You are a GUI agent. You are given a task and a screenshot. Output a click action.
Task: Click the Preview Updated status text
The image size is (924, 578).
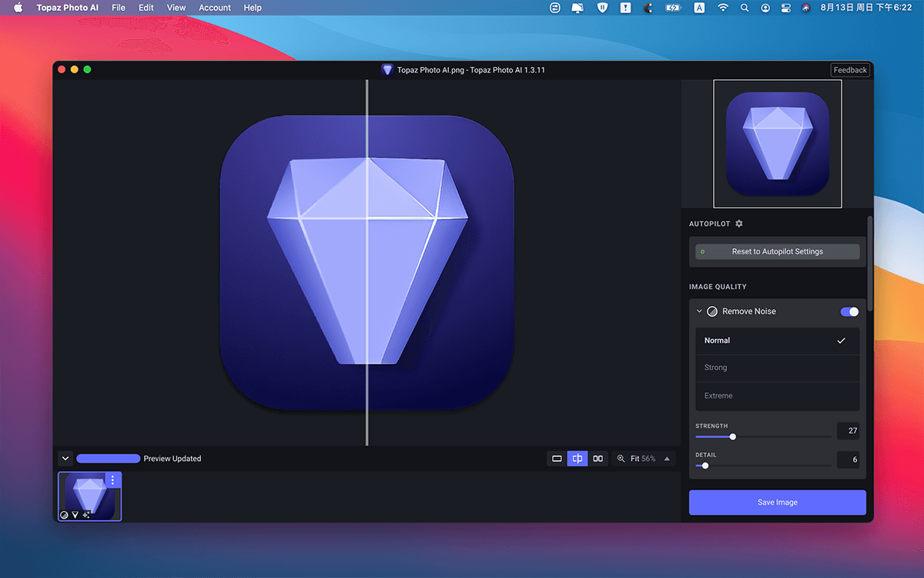pos(172,459)
